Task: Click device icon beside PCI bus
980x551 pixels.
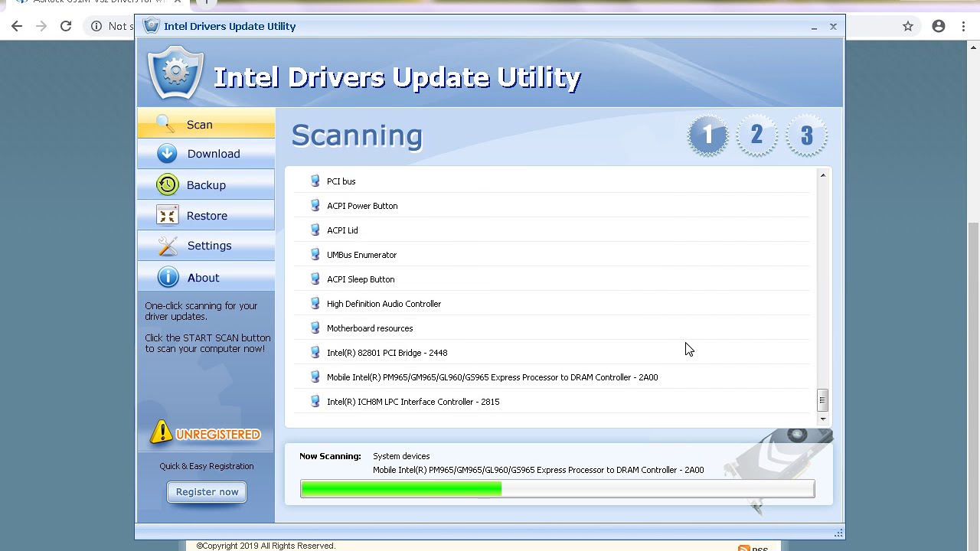Action: [315, 181]
